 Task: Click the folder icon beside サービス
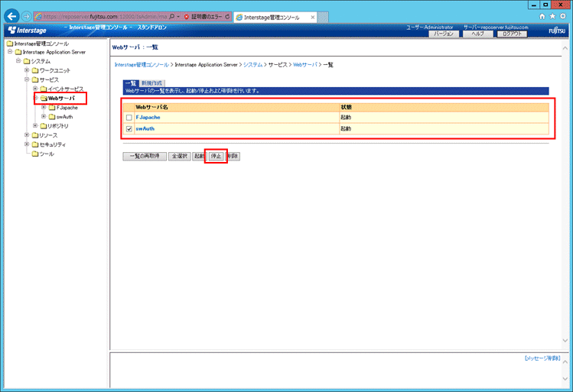35,79
